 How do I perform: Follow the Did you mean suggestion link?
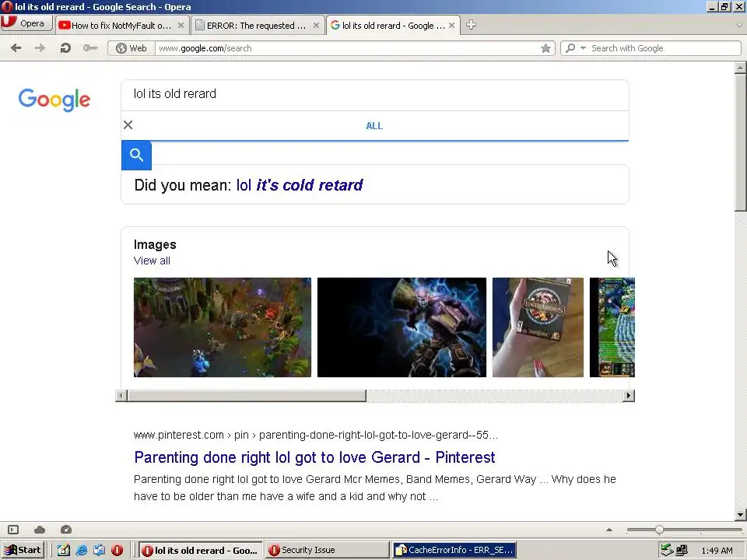299,185
